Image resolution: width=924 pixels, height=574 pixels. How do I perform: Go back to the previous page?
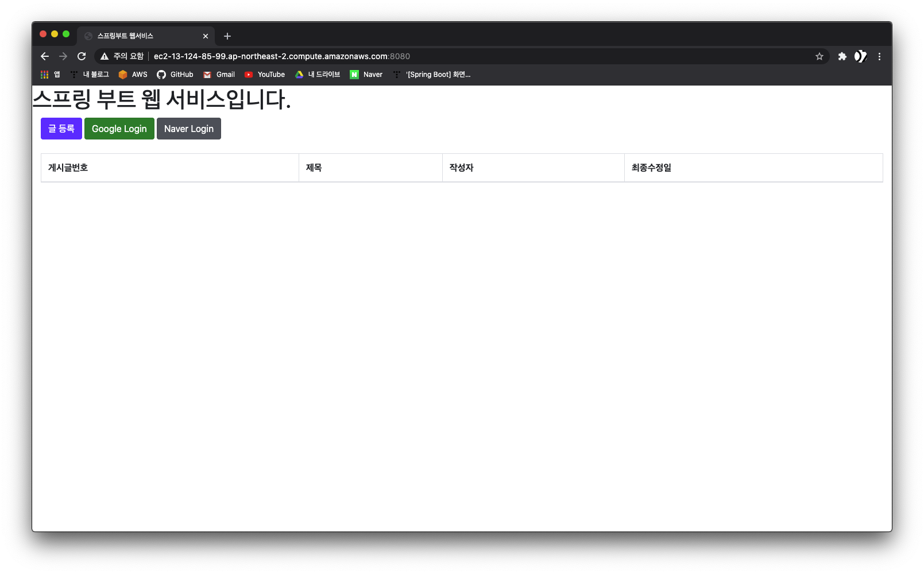tap(45, 56)
